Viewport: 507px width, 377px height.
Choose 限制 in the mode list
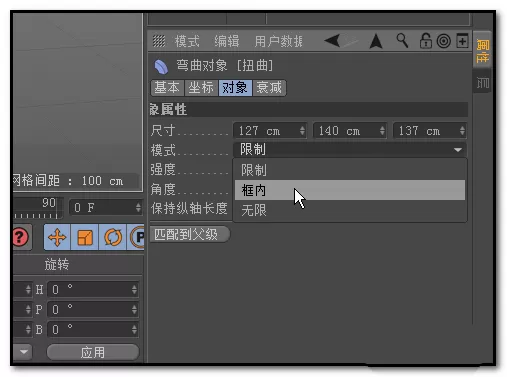coord(350,170)
